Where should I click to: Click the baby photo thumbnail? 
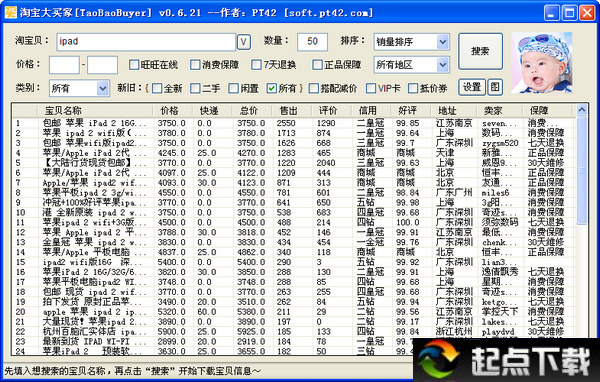pyautogui.click(x=541, y=63)
